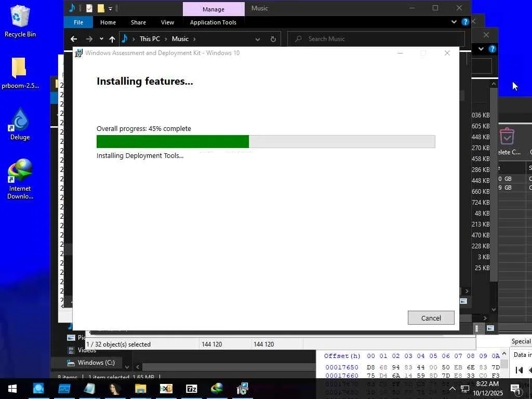Switch to large icons view in the background explorer
This screenshot has height=399, width=532.
[490, 328]
